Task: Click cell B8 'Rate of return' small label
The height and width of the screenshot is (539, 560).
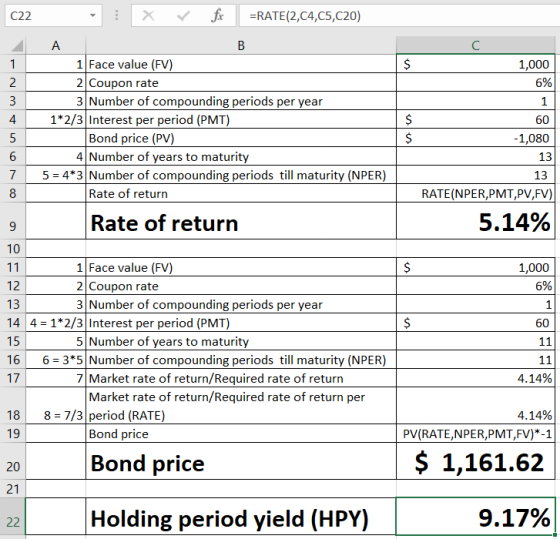Action: tap(241, 193)
